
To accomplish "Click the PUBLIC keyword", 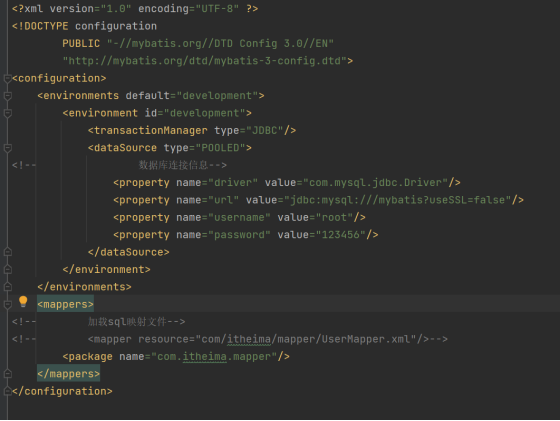I will 81,44.
